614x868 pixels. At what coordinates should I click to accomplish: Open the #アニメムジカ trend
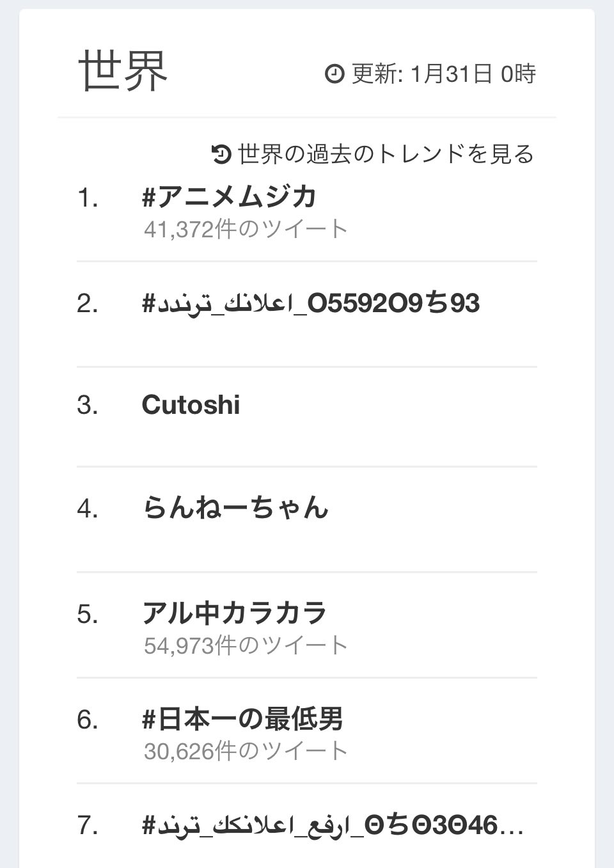[230, 198]
